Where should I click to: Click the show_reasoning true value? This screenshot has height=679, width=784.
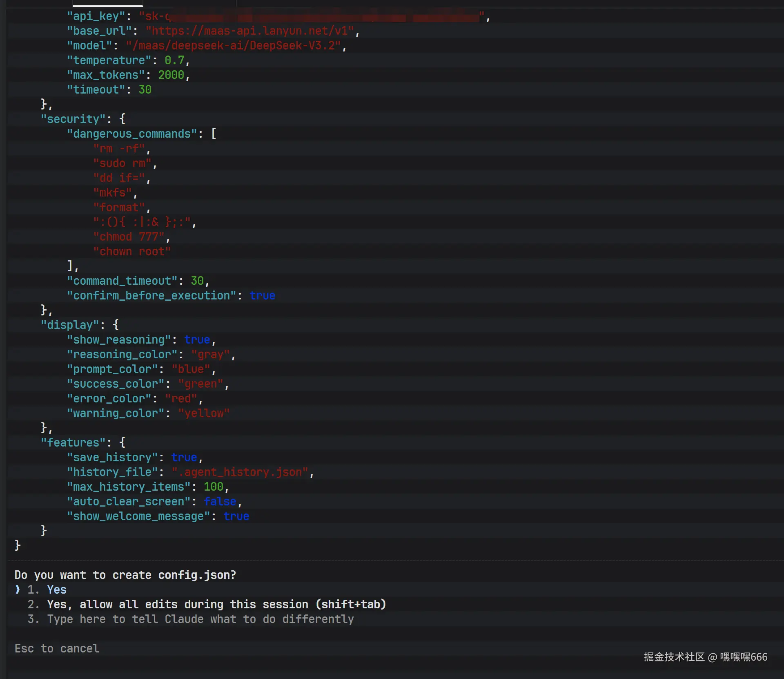click(x=197, y=339)
